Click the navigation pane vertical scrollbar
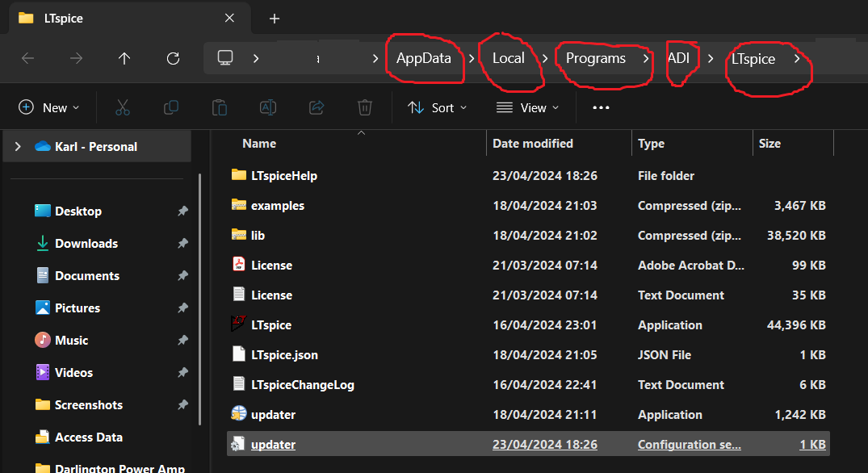The width and height of the screenshot is (868, 473). pos(199,299)
